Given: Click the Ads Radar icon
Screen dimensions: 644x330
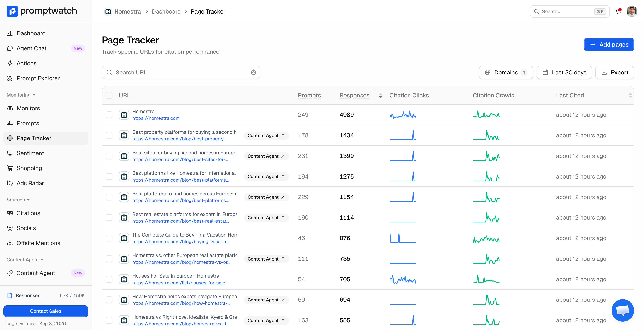Looking at the screenshot, I should click(x=10, y=183).
